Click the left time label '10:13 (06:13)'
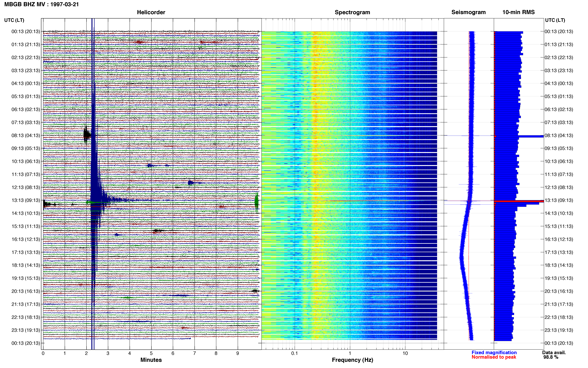Screen dimensions: 588x368 26,161
